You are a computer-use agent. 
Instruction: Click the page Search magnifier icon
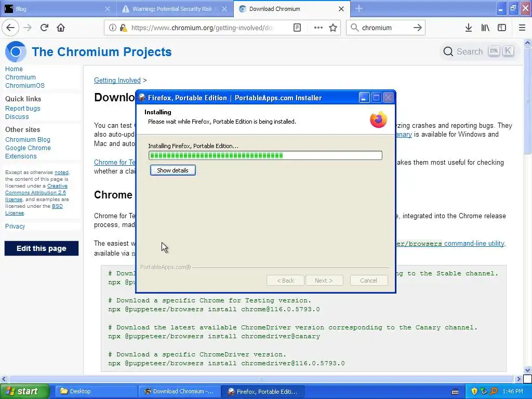tap(448, 51)
